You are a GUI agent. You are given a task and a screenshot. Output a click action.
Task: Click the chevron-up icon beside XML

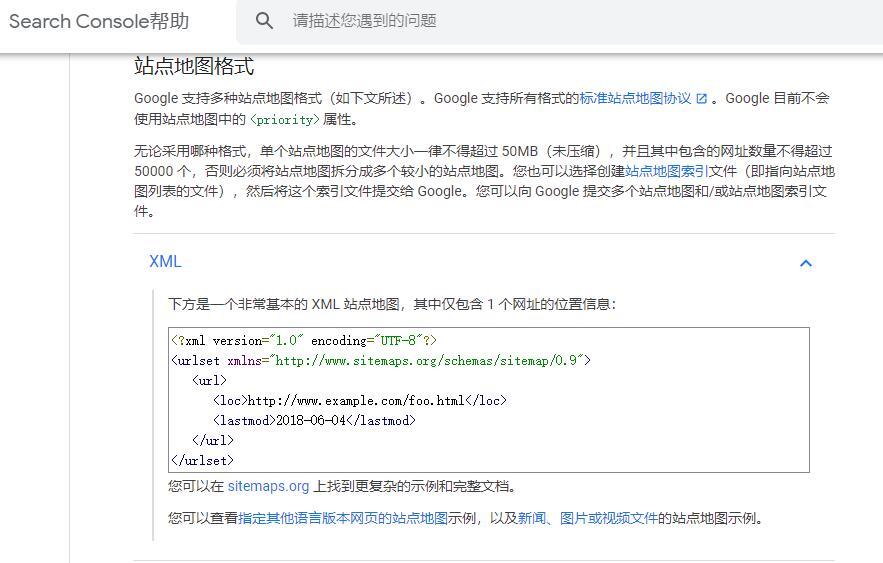806,263
